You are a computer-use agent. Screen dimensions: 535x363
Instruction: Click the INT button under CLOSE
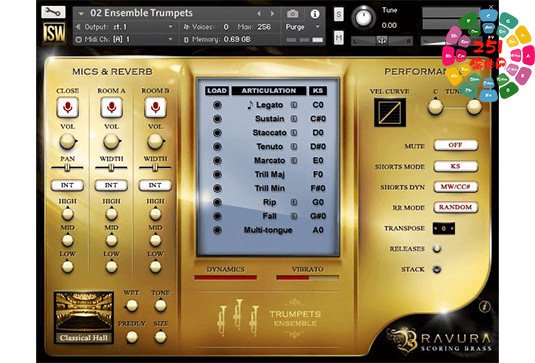(x=67, y=185)
